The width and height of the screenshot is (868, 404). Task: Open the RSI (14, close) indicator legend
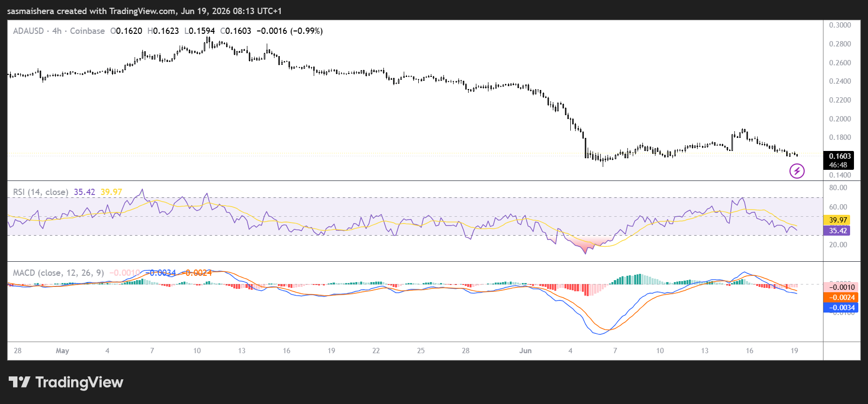(41, 192)
